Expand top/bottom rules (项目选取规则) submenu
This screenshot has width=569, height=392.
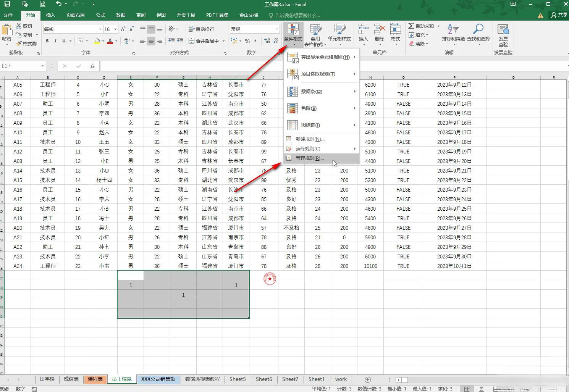click(322, 74)
